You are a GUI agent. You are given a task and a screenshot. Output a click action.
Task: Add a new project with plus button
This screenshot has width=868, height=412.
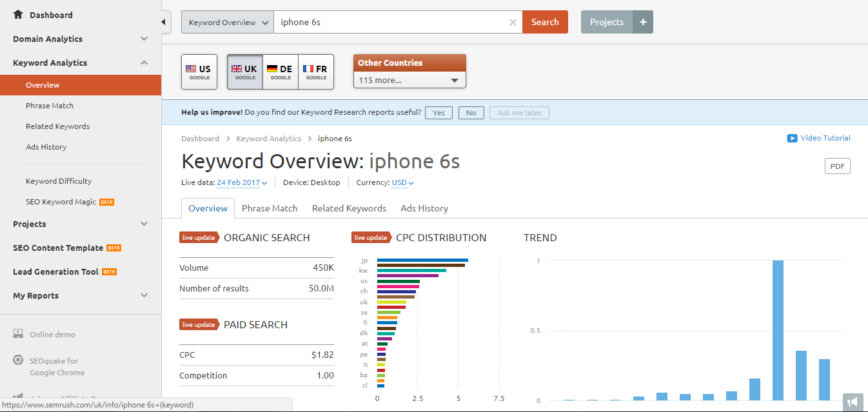coord(643,22)
